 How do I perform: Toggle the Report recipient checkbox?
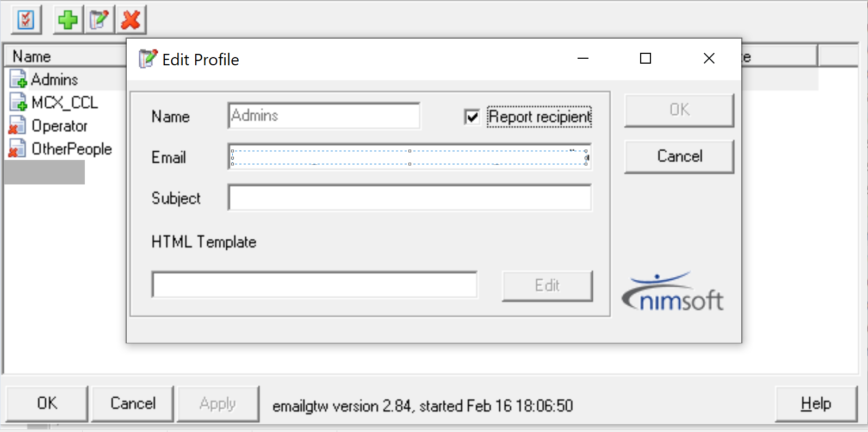(x=472, y=116)
